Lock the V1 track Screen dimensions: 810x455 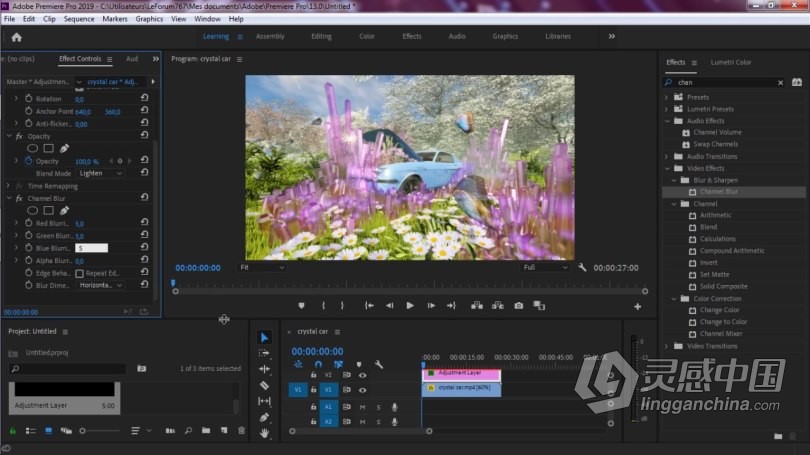tap(313, 390)
